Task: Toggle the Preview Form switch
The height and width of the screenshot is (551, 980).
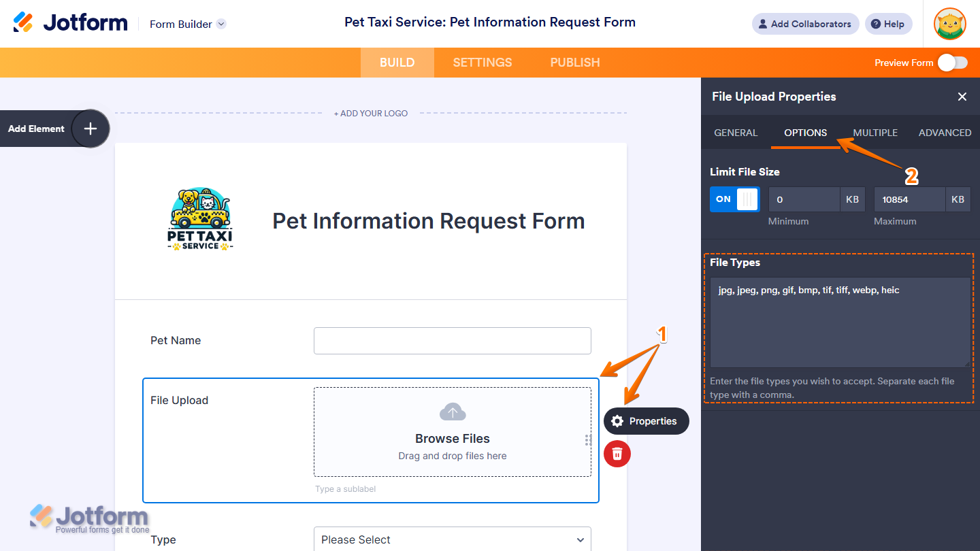Action: click(952, 63)
